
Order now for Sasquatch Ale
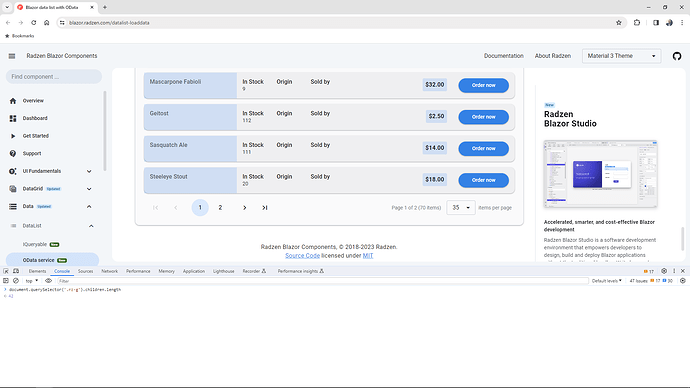coord(484,149)
